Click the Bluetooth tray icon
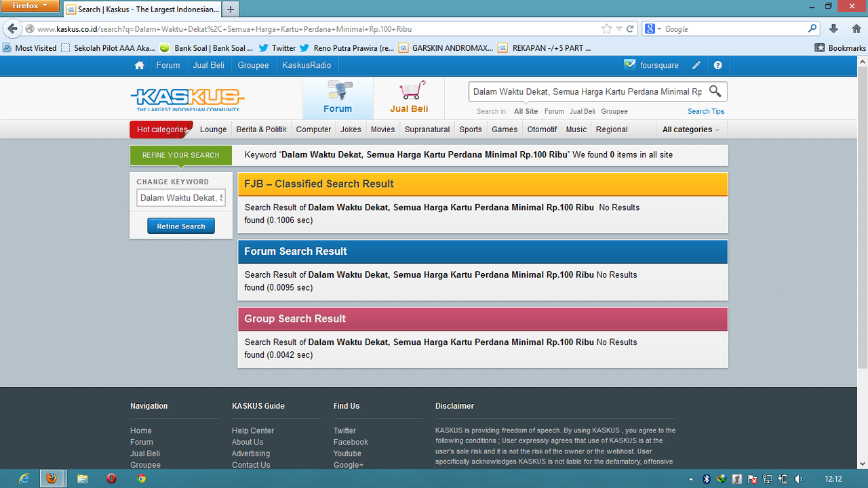This screenshot has width=868, height=488. tap(706, 479)
